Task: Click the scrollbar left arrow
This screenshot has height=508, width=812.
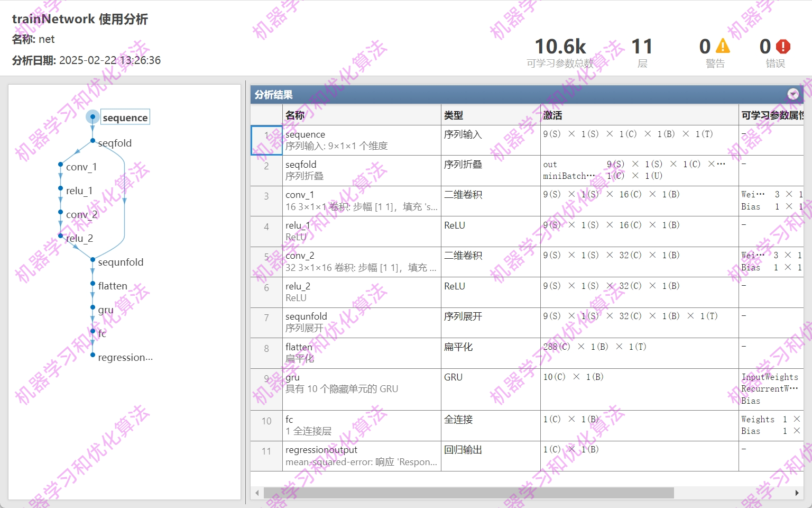Action: (x=257, y=493)
